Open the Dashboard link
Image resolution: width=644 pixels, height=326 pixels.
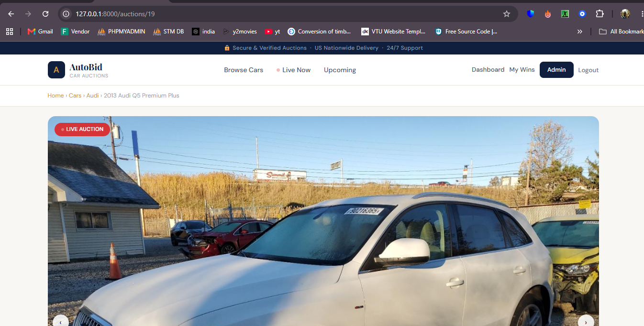tap(488, 70)
